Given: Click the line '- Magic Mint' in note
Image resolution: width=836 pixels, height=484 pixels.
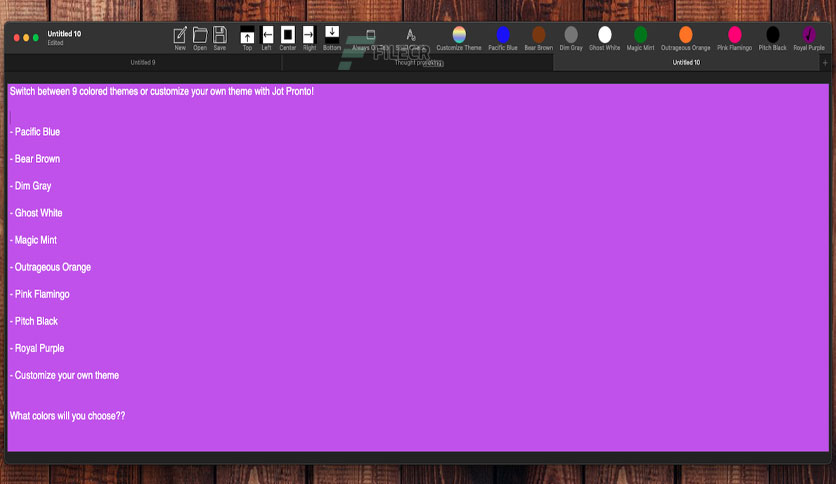Looking at the screenshot, I should click(x=33, y=240).
